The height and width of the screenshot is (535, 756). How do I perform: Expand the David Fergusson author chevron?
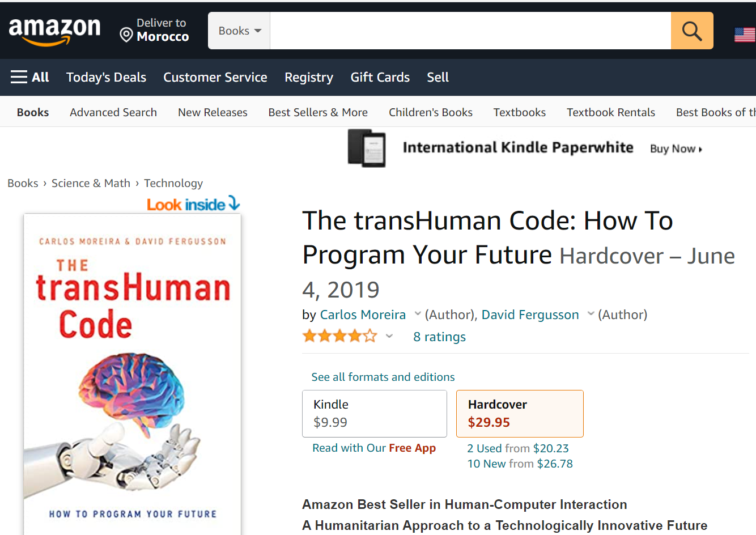pos(591,313)
